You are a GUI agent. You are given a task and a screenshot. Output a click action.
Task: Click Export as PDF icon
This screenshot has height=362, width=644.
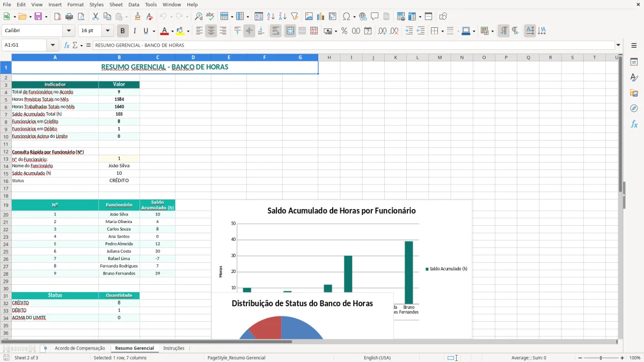click(57, 17)
